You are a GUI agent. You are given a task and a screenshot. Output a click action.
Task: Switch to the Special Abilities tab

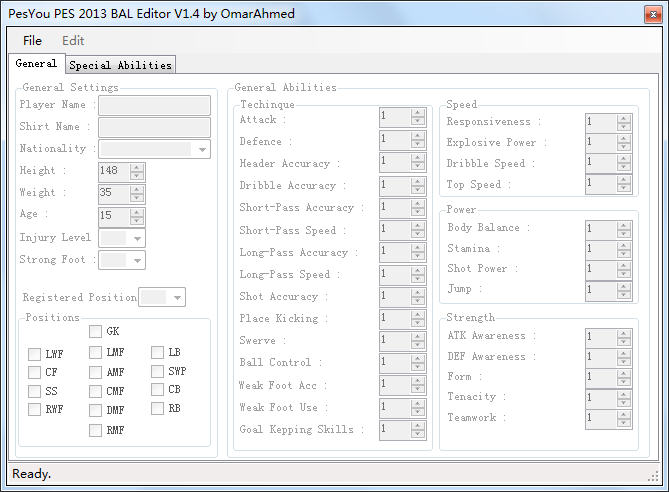tap(120, 65)
